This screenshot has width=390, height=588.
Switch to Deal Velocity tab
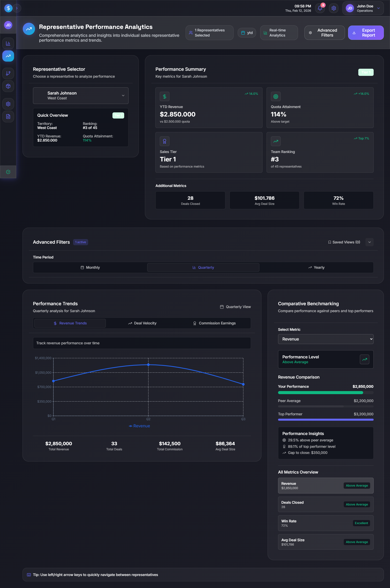[x=142, y=323]
